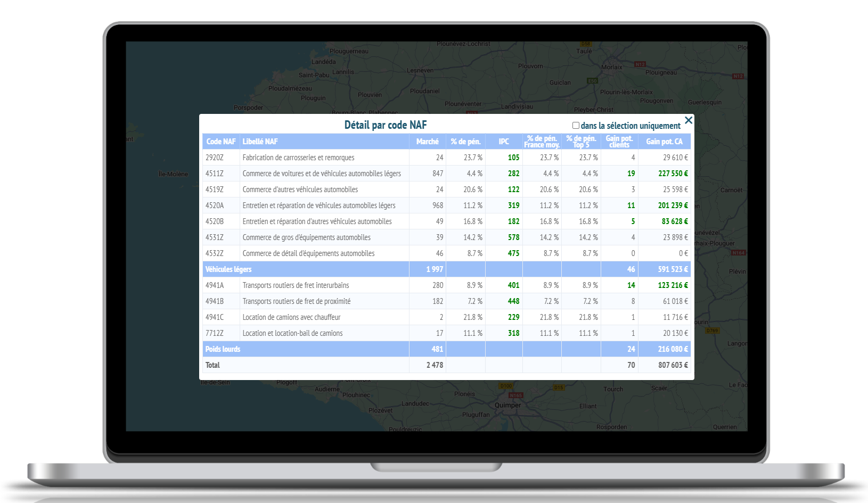868x503 pixels.
Task: Click the D15 road marker near Quimper
Action: 558,387
